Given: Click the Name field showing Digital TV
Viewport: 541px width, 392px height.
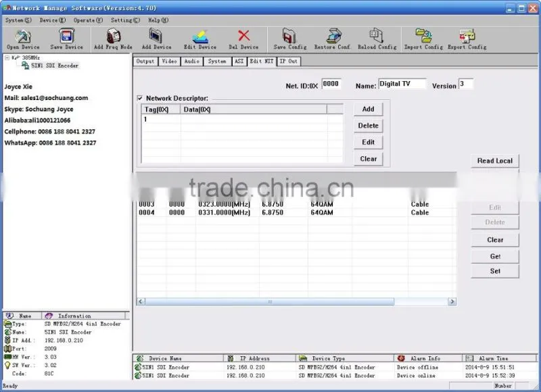Looking at the screenshot, I should tap(402, 84).
